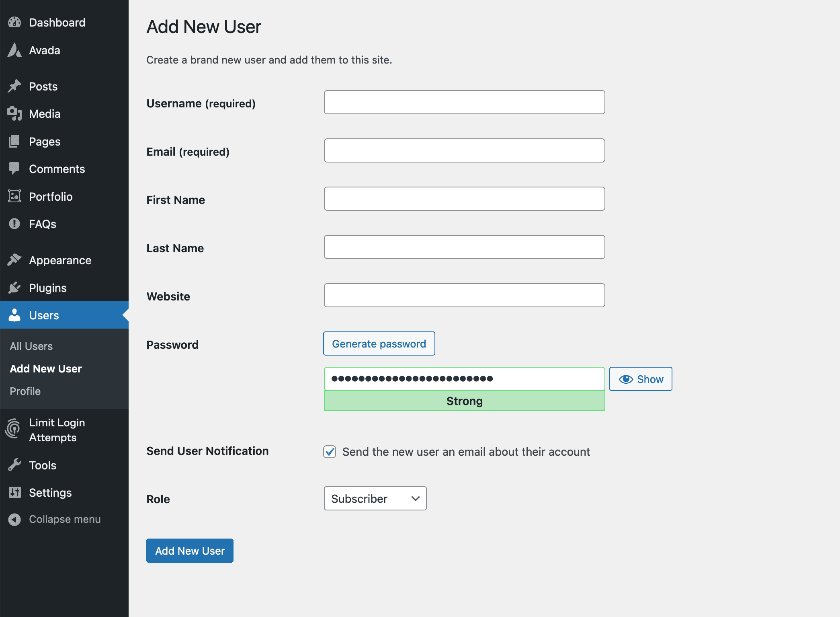Click the Website input field
840x617 pixels.
point(464,295)
